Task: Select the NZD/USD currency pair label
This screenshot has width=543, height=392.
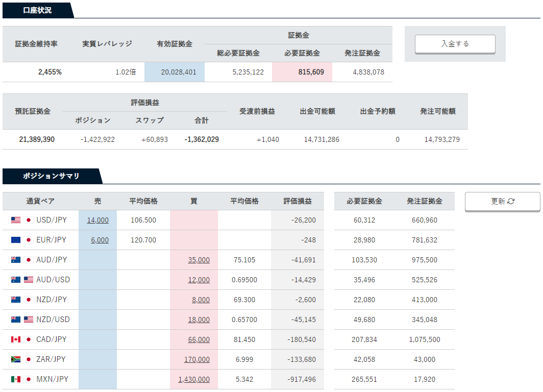Action: point(53,320)
